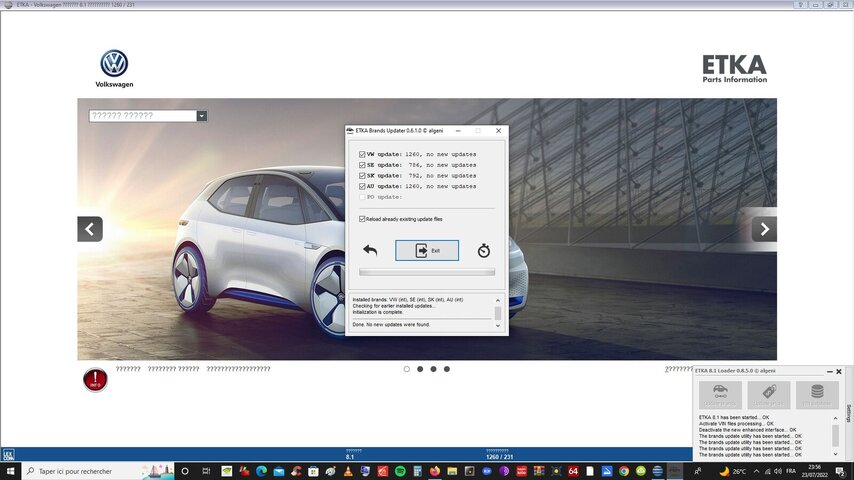Click the volume speaker tray icon
Screen dimensions: 854x480
[778, 471]
